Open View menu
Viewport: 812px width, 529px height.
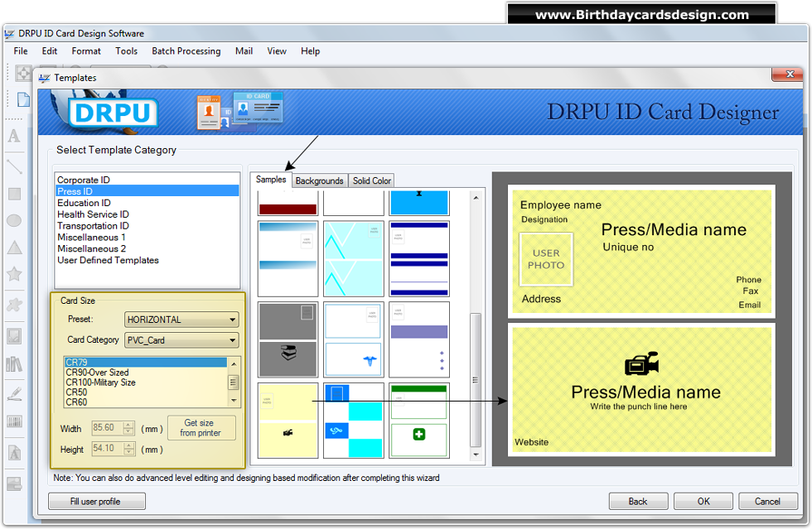pos(277,50)
